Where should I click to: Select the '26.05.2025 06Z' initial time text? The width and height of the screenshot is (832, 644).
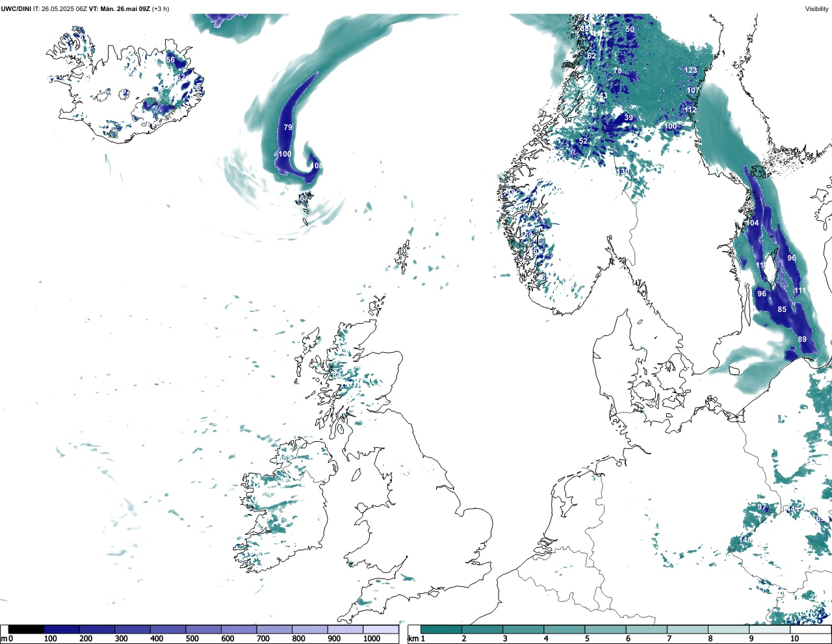click(64, 8)
